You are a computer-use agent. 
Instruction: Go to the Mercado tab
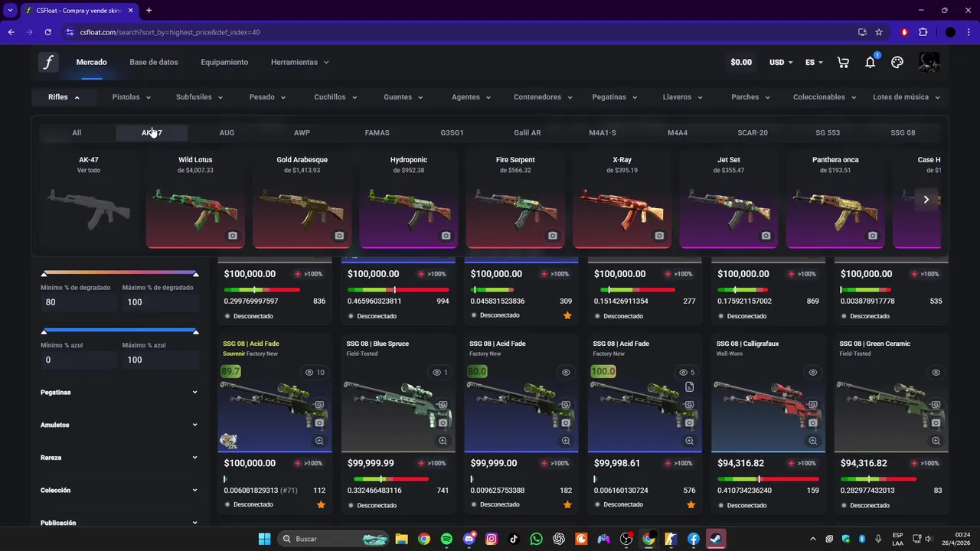pos(92,63)
